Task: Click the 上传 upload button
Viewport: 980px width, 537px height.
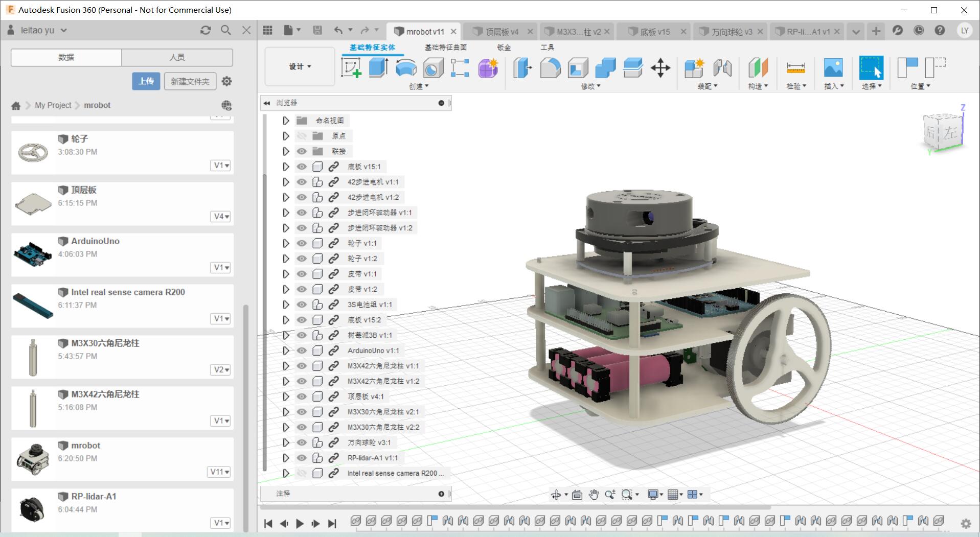Action: click(146, 81)
